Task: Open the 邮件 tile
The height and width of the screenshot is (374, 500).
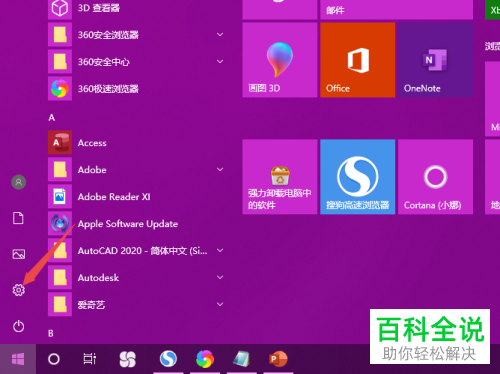Action: [396, 9]
